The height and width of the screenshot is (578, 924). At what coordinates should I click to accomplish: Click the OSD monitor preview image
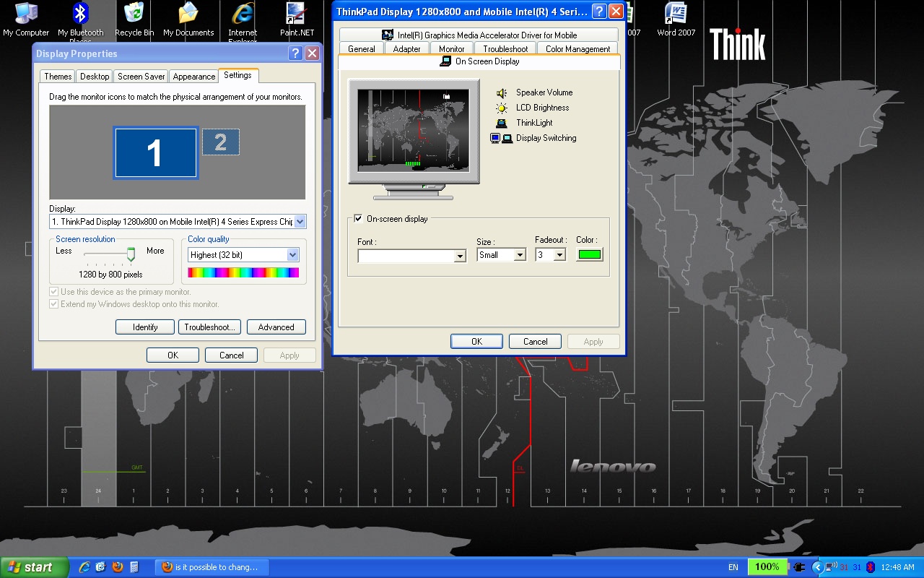[413, 131]
